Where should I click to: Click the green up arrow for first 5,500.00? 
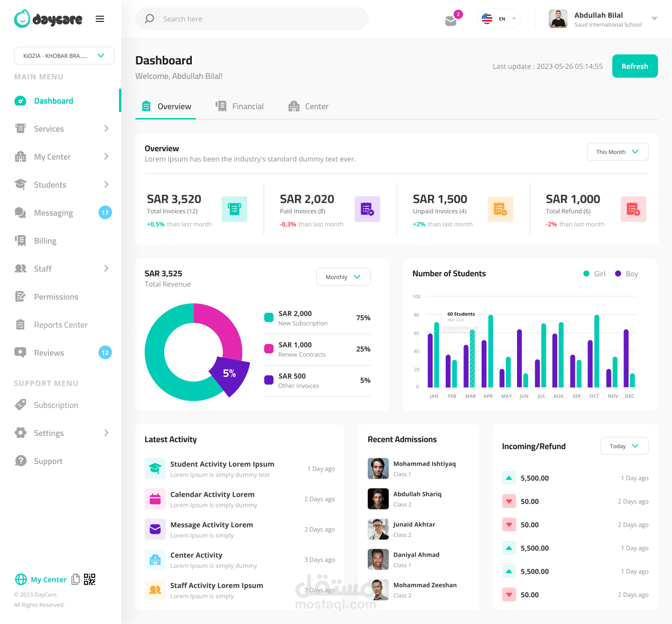click(509, 478)
